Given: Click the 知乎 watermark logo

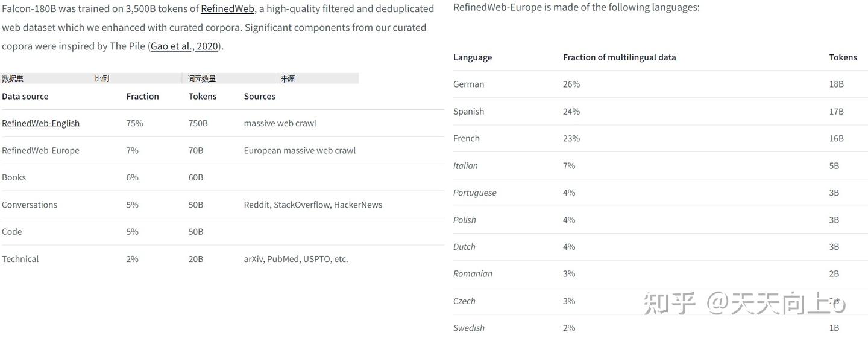Looking at the screenshot, I should 669,304.
